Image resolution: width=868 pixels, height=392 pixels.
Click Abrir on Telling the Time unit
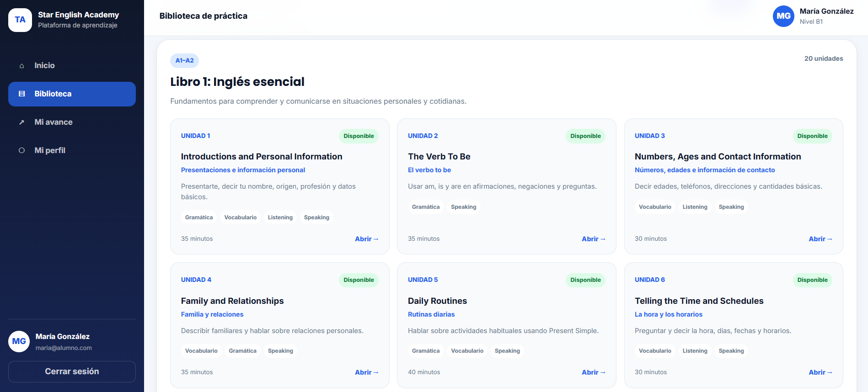point(820,372)
